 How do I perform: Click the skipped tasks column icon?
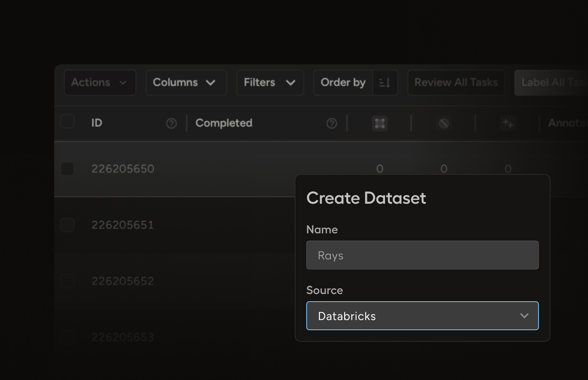[444, 123]
